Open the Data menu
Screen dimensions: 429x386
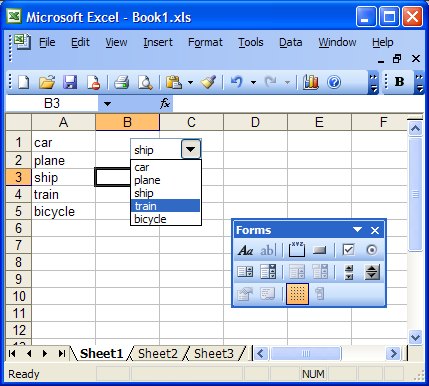[x=291, y=42]
